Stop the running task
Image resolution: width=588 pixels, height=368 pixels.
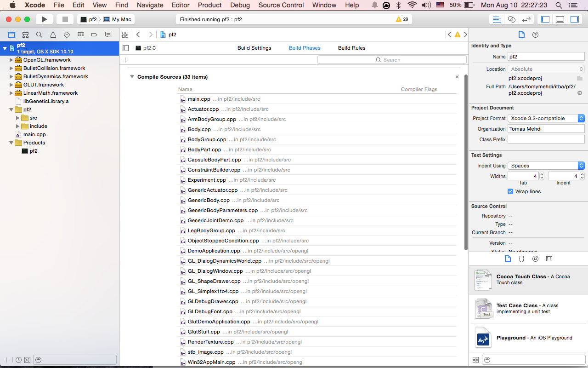click(x=65, y=19)
